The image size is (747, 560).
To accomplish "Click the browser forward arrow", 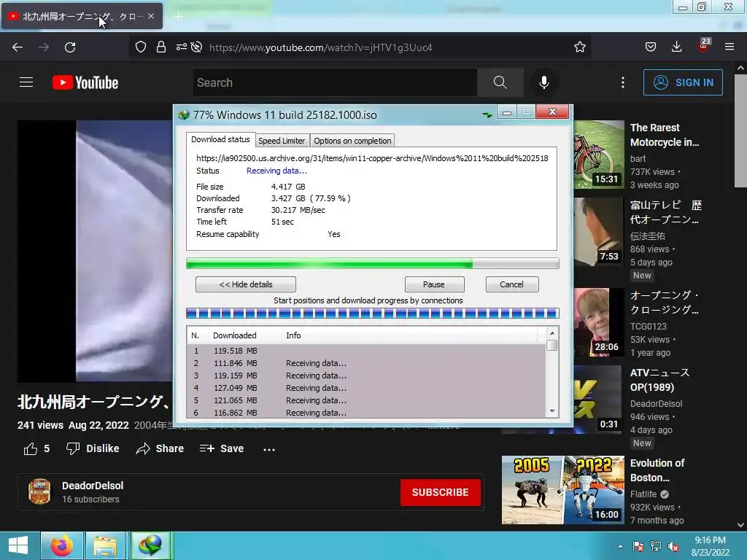I will point(44,47).
